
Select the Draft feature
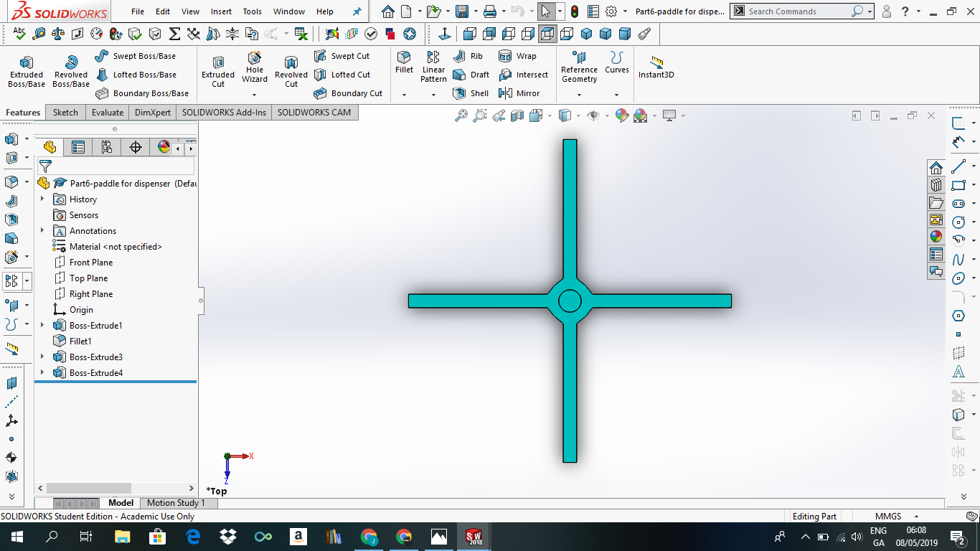click(471, 75)
